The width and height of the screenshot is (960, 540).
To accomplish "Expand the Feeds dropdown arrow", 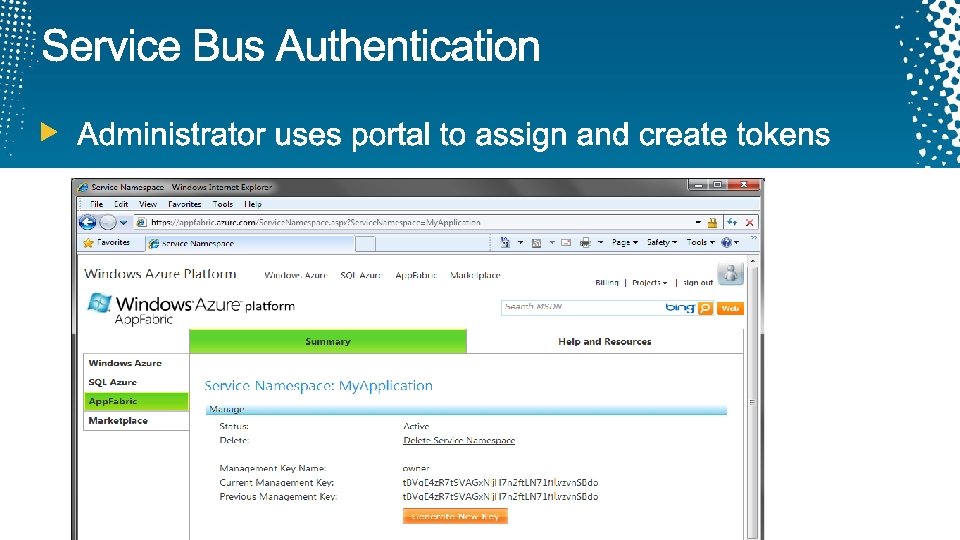I will (552, 242).
